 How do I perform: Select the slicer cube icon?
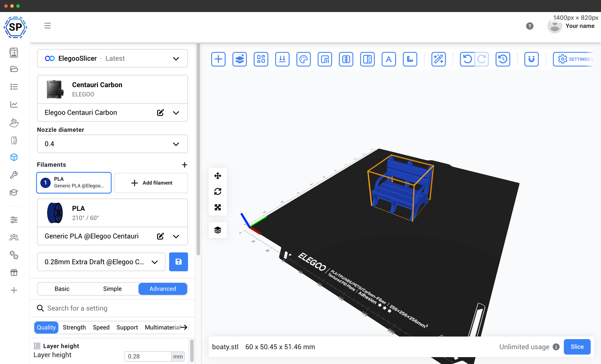[14, 158]
